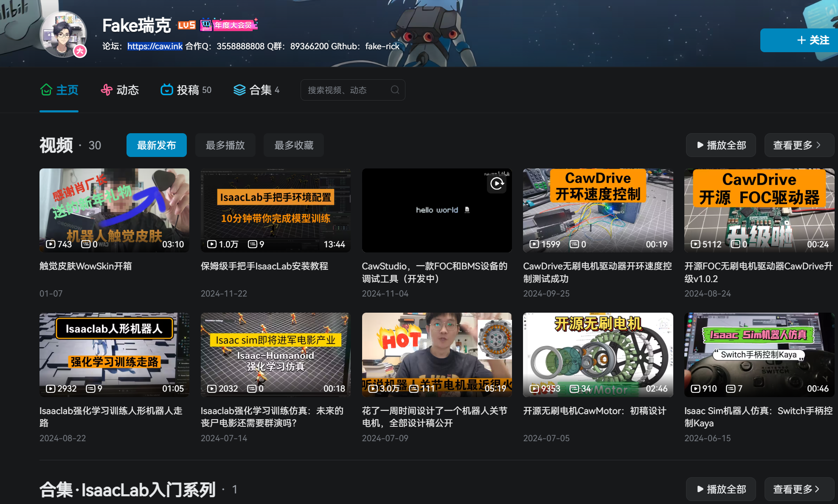The image size is (838, 504).
Task: Open the 合集 4 tab
Action: click(256, 90)
